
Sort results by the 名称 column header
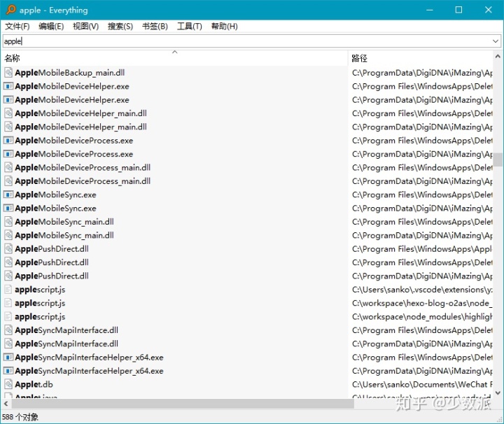174,58
